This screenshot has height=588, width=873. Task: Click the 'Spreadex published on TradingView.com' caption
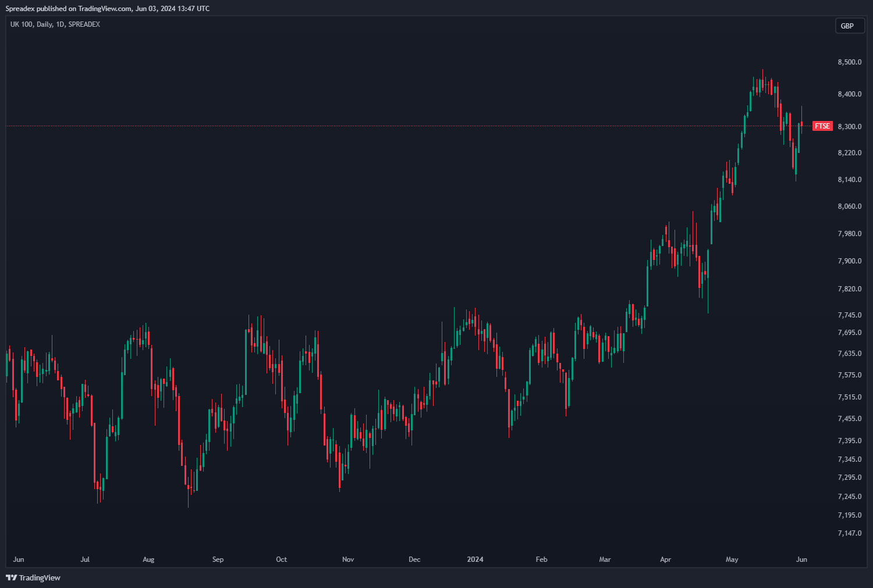[x=69, y=9]
